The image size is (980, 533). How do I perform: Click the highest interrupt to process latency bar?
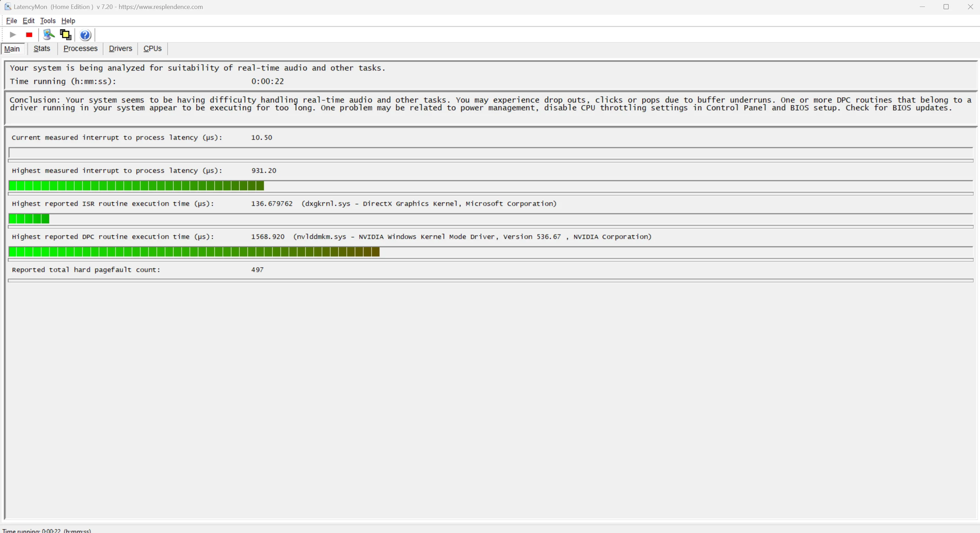point(490,186)
